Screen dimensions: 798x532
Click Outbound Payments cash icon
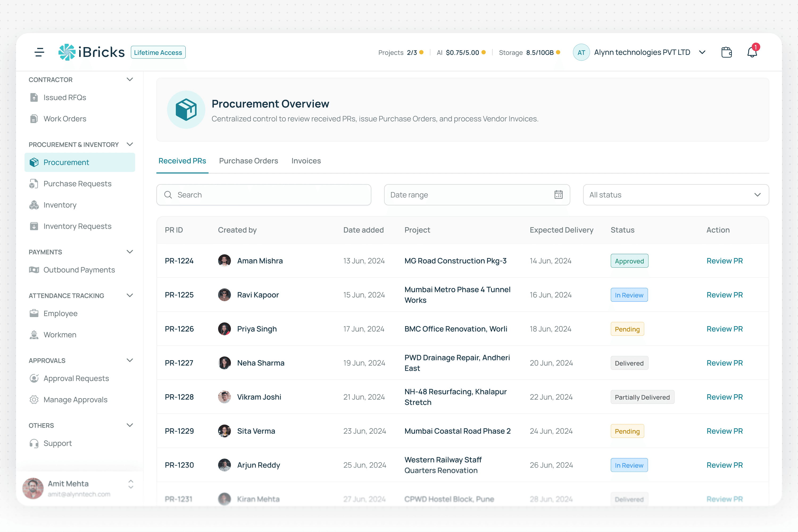(34, 270)
